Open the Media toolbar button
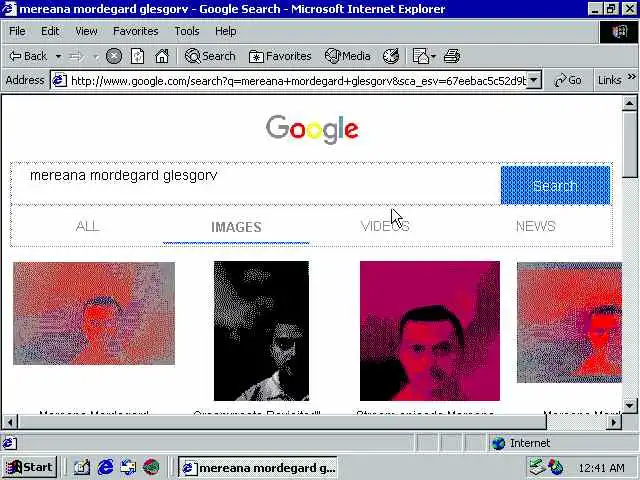 point(348,56)
